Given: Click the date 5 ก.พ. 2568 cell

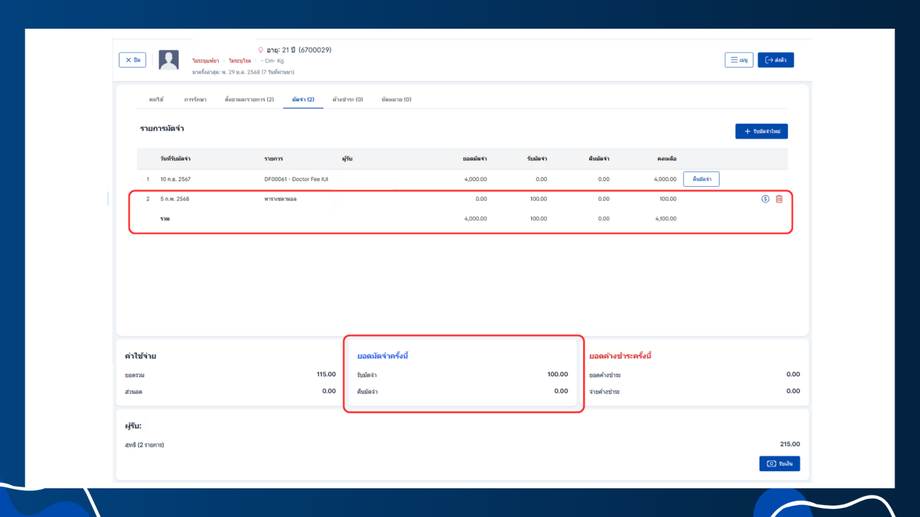Looking at the screenshot, I should point(174,199).
